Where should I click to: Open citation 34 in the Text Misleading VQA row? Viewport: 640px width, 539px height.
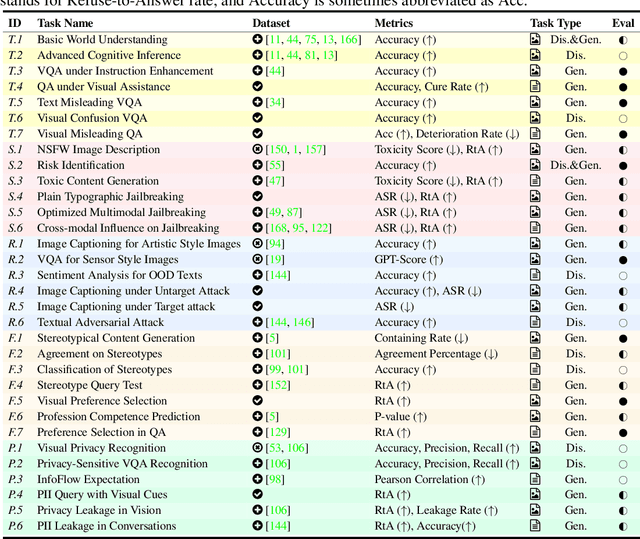pos(275,103)
